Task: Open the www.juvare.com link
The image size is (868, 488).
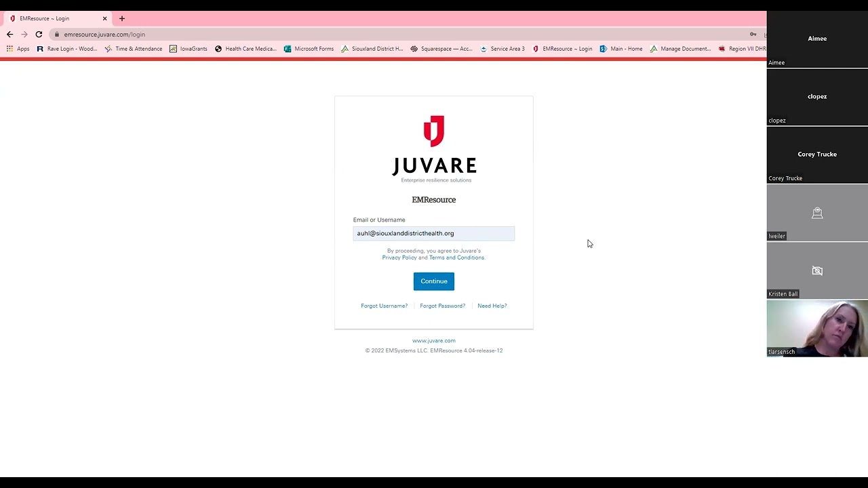Action: tap(434, 341)
